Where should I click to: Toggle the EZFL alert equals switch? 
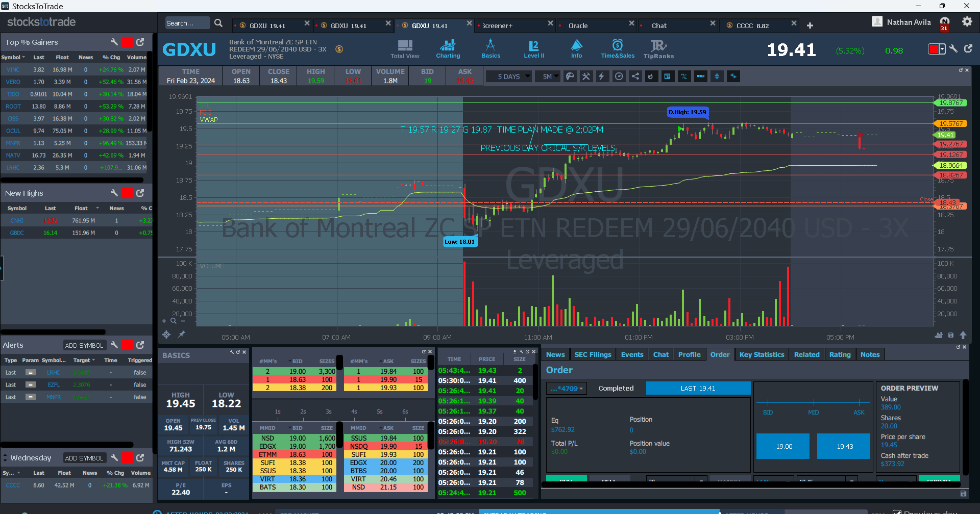click(x=31, y=384)
